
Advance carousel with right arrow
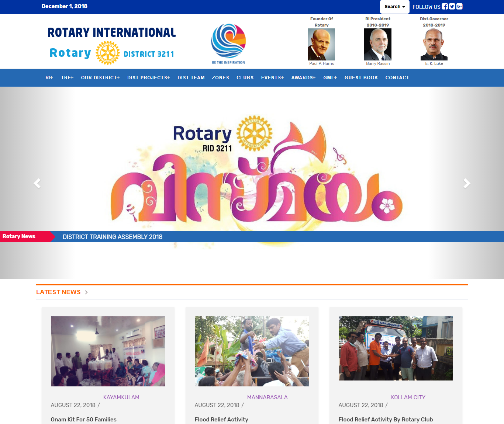point(467,183)
